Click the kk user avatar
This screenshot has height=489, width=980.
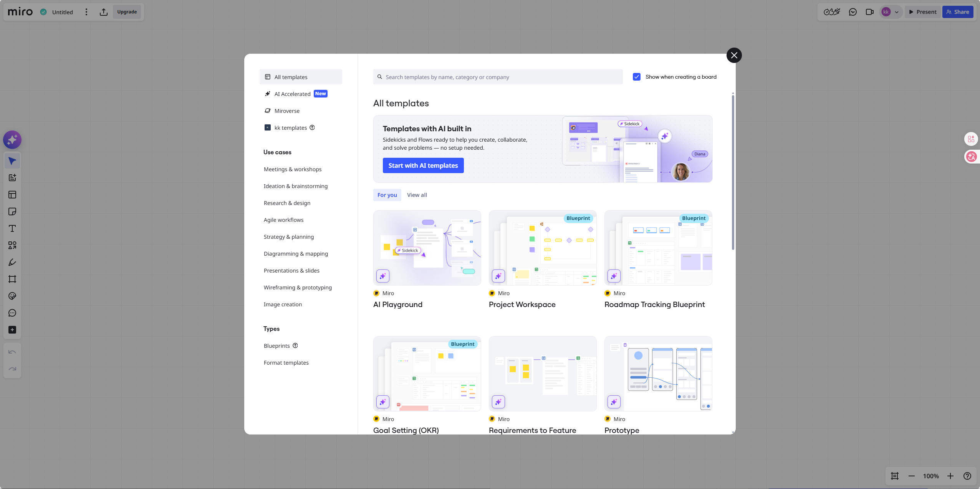pyautogui.click(x=886, y=12)
